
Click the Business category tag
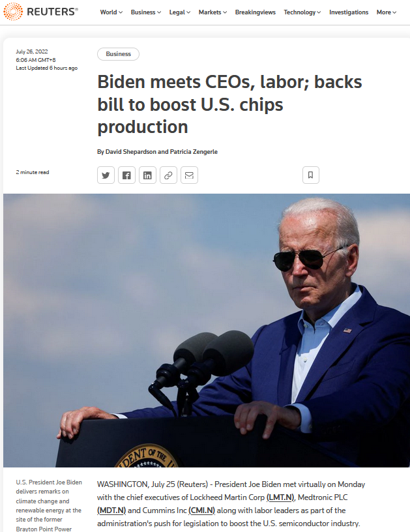pos(119,54)
